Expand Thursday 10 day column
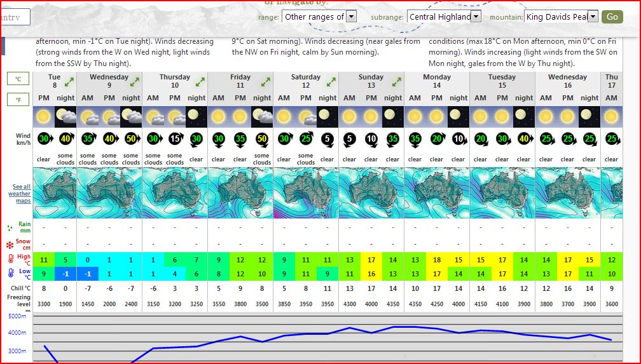 (200, 82)
